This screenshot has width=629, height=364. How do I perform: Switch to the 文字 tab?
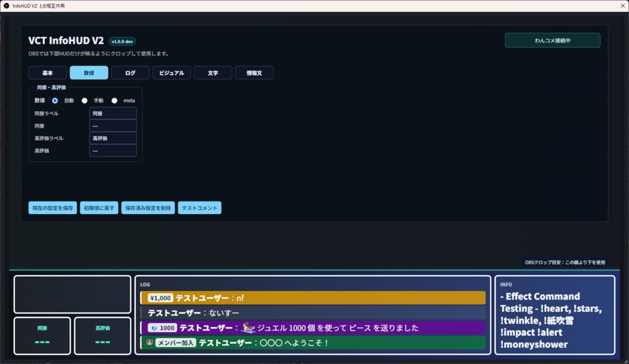coord(213,72)
